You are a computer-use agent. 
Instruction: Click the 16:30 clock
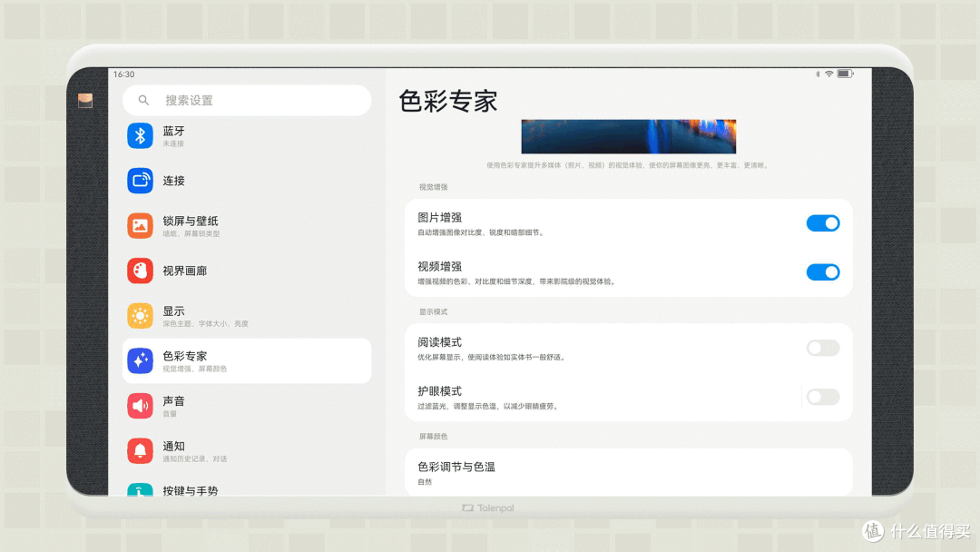coord(123,74)
